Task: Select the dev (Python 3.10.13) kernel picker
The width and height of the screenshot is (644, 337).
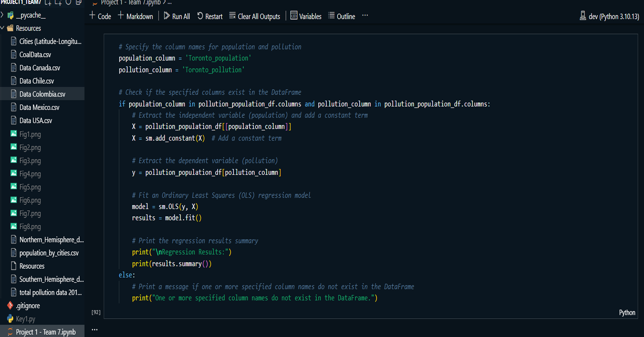Action: (609, 16)
